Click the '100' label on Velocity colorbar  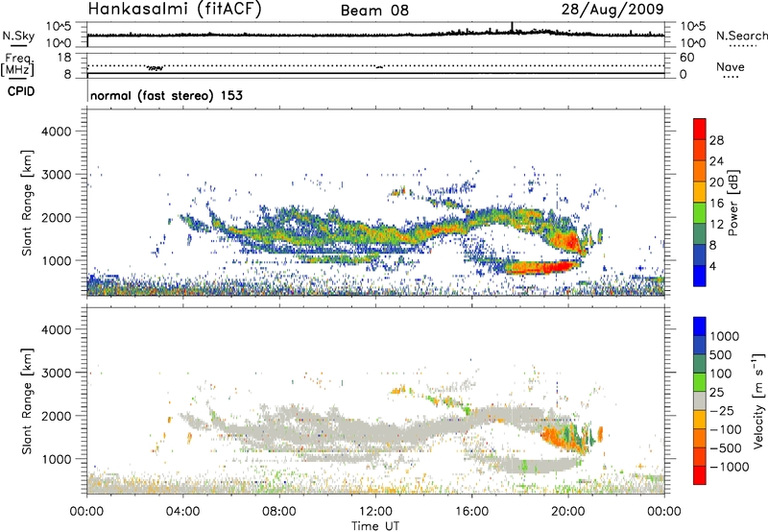coord(721,374)
